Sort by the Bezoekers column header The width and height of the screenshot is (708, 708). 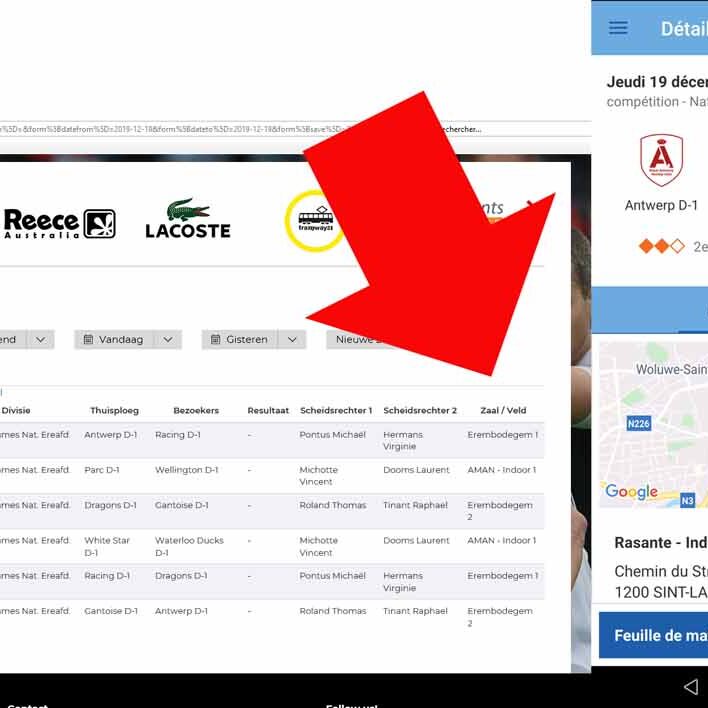pyautogui.click(x=196, y=410)
